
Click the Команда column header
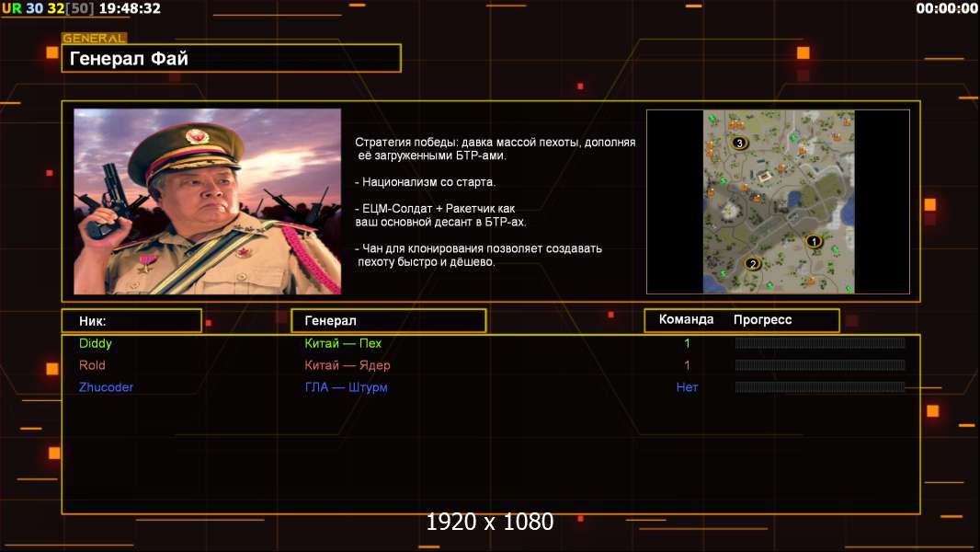pos(686,320)
